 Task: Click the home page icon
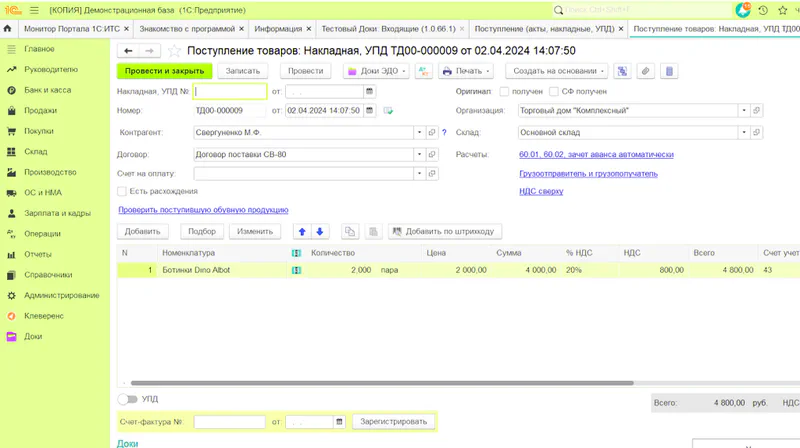pyautogui.click(x=8, y=29)
